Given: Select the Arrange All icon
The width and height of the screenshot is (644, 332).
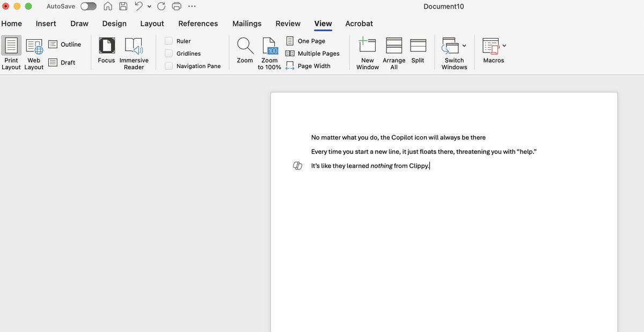Looking at the screenshot, I should [393, 52].
